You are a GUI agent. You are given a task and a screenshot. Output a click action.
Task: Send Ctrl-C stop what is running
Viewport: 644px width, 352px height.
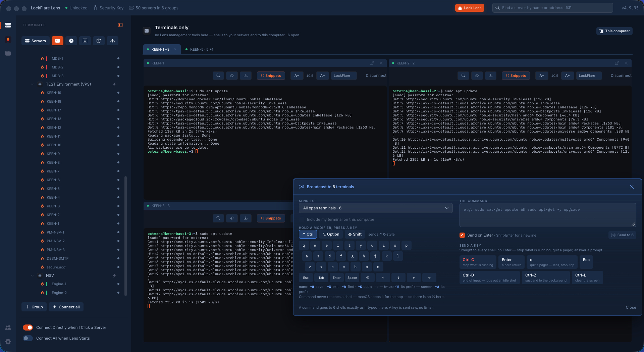(x=478, y=262)
